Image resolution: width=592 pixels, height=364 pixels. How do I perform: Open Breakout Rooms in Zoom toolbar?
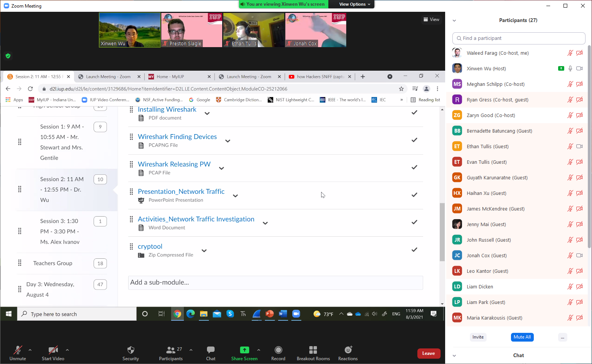coord(313,350)
